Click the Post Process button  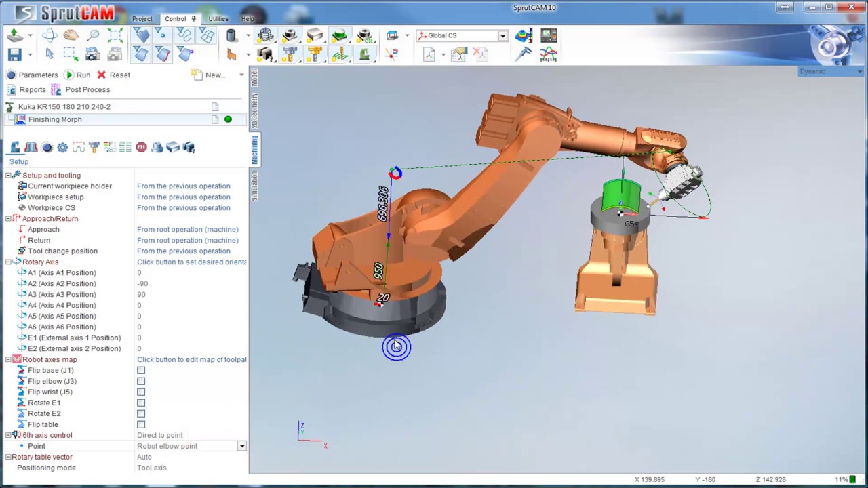coord(81,89)
